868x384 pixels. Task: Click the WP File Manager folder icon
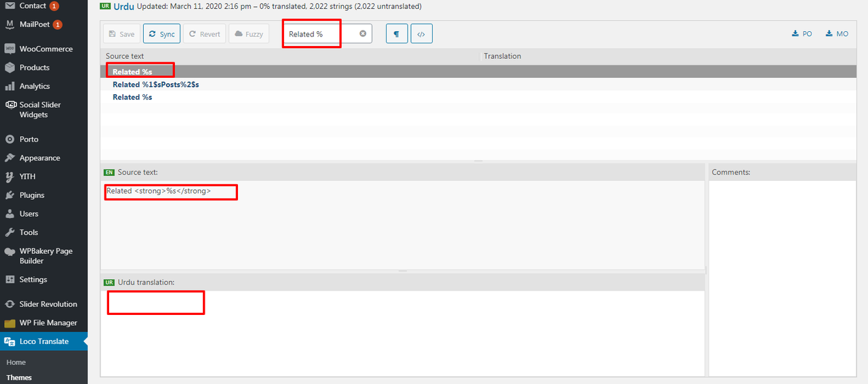[9, 323]
